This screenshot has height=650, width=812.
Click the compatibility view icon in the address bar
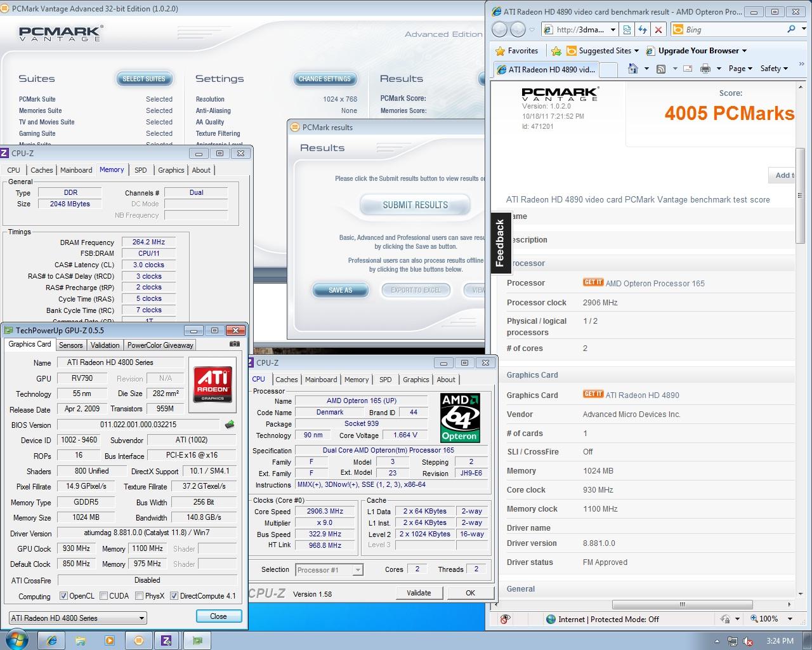click(x=627, y=29)
